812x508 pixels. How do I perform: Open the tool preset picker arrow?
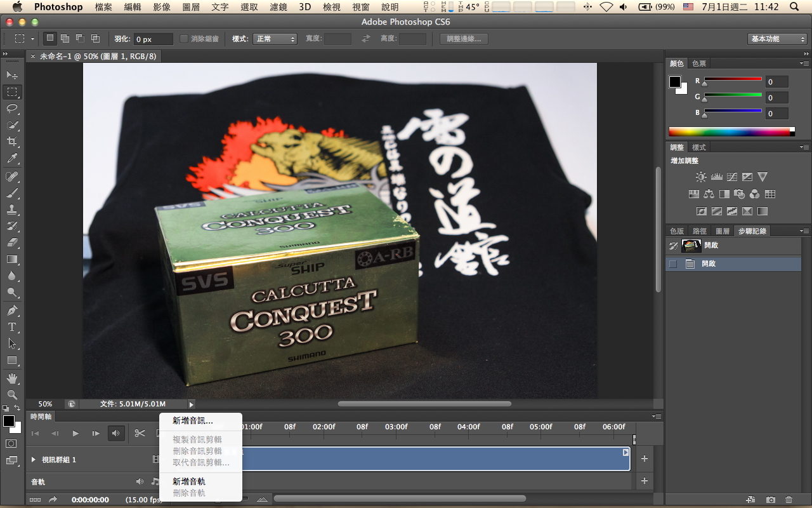click(x=33, y=39)
